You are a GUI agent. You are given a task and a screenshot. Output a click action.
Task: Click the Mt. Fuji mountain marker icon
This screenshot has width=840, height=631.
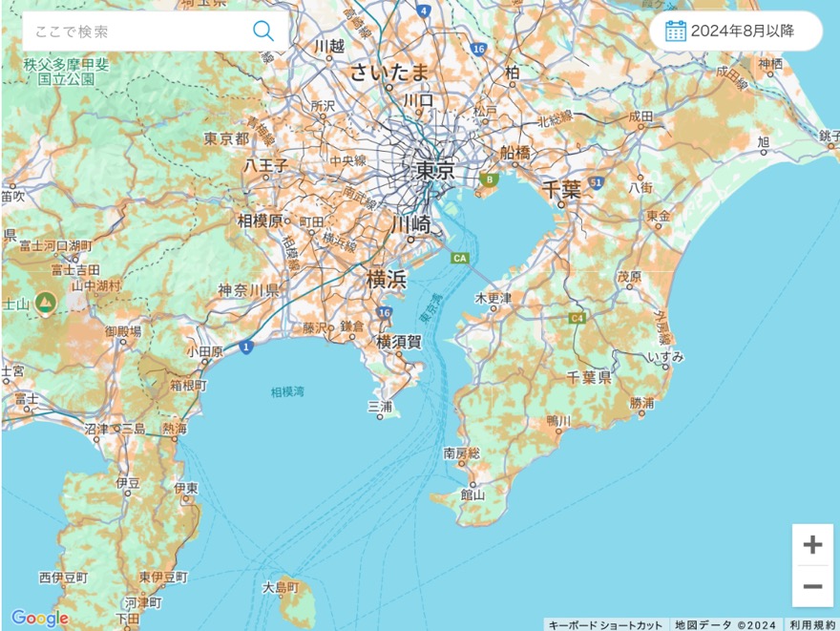(x=45, y=303)
